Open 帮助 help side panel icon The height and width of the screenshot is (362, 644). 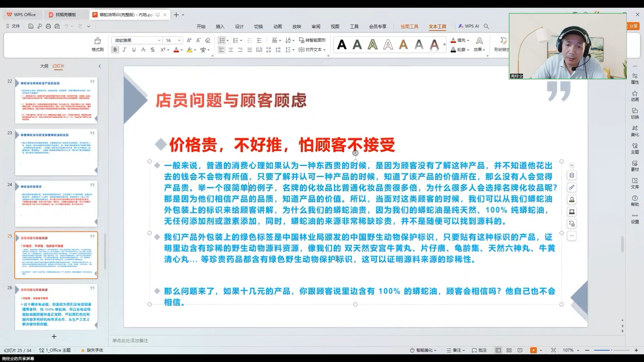[635, 201]
